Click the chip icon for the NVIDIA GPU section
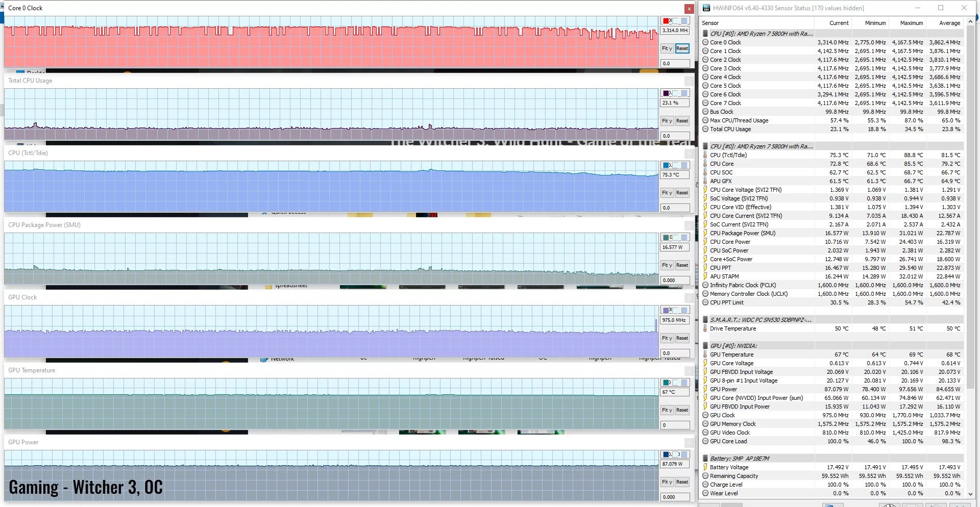Screen dimensions: 980x507 tap(705, 346)
